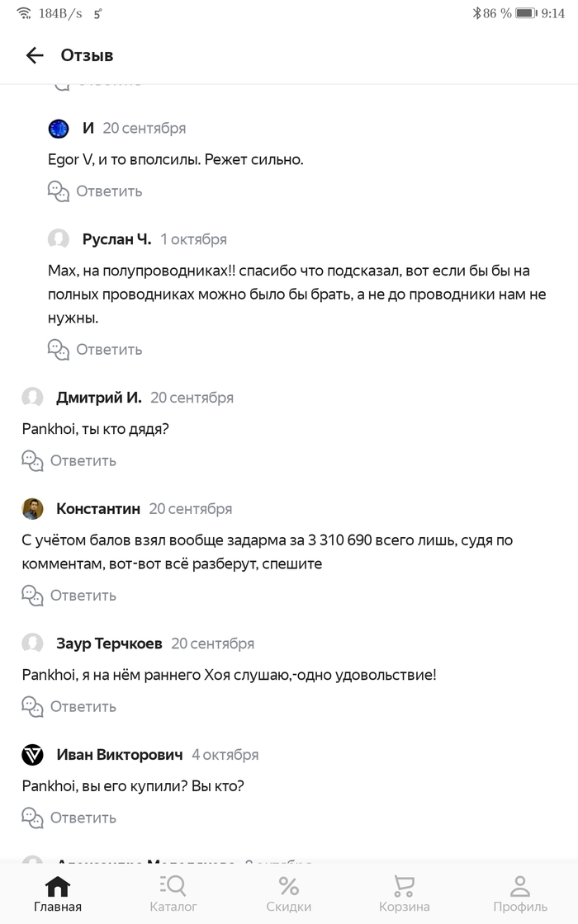Tap Руслан Ч. username

tap(116, 239)
